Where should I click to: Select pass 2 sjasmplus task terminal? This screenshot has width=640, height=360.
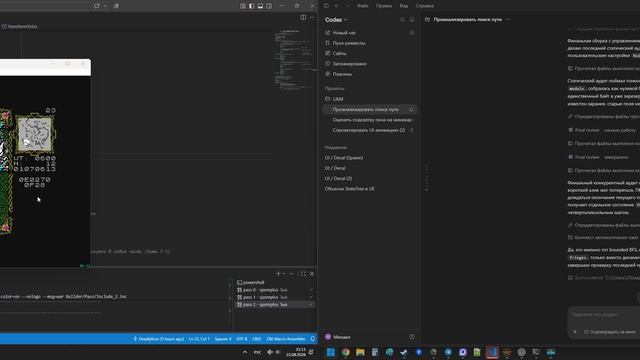point(275,304)
